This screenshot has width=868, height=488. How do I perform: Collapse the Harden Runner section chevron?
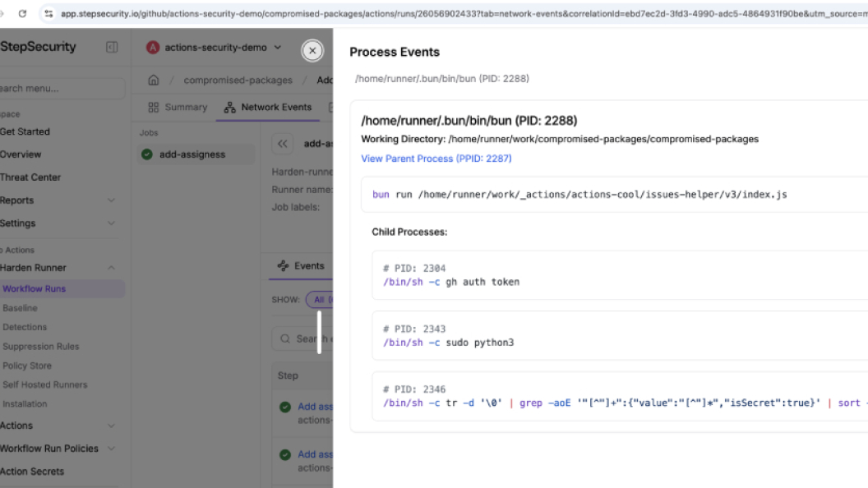111,268
